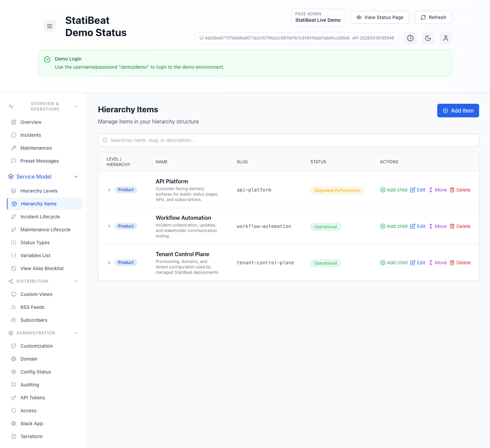The image size is (490, 448).
Task: Collapse the Service Model section
Action: tap(76, 177)
